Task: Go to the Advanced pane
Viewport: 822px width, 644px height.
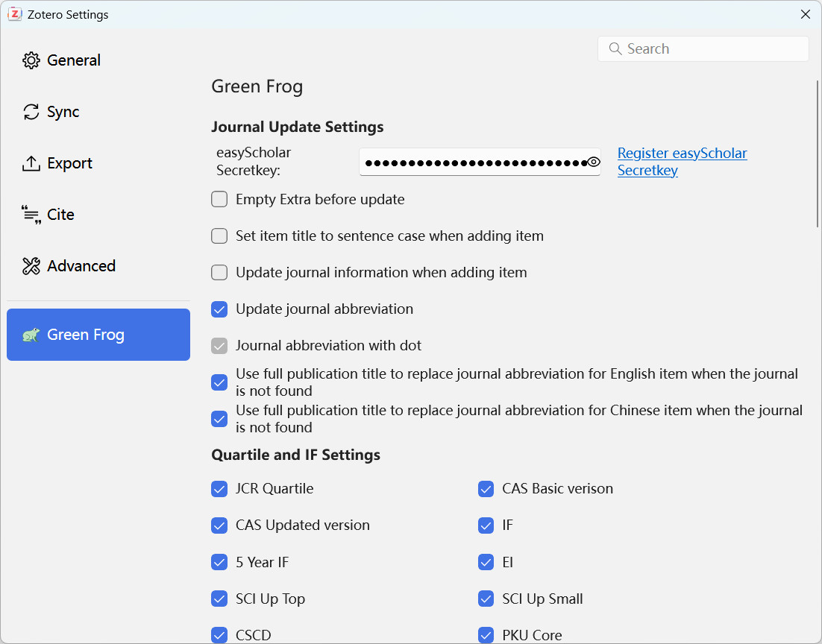Action: click(98, 265)
